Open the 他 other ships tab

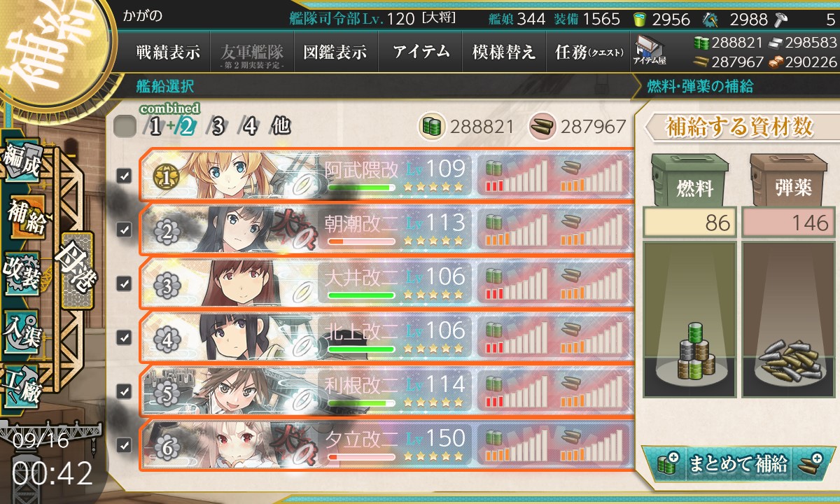click(x=280, y=127)
